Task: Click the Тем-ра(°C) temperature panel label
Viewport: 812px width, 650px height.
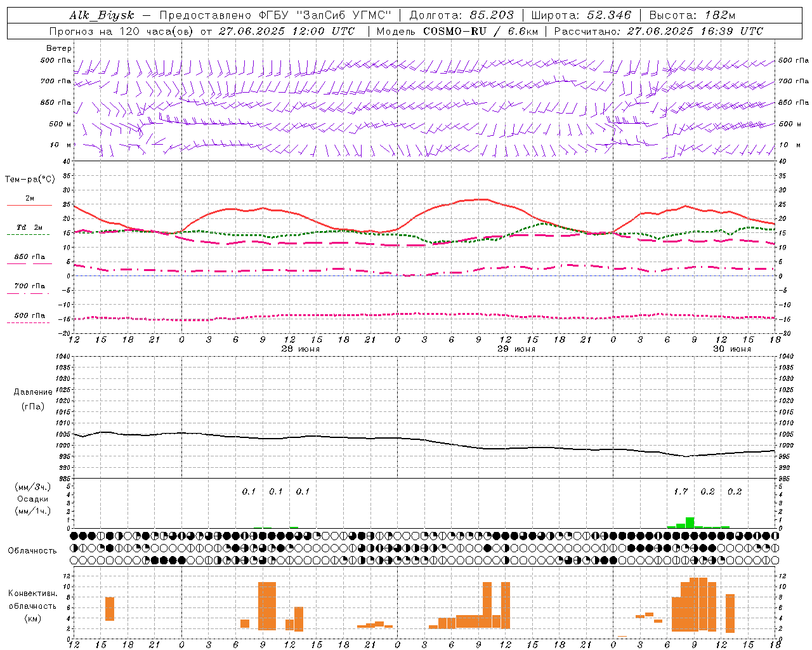Action: (30, 179)
